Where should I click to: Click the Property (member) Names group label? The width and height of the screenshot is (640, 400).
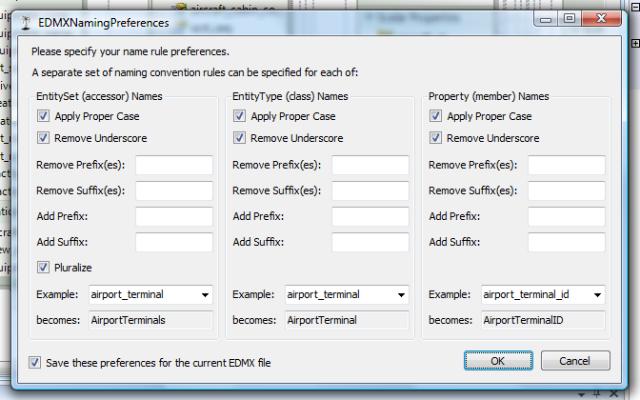(489, 96)
